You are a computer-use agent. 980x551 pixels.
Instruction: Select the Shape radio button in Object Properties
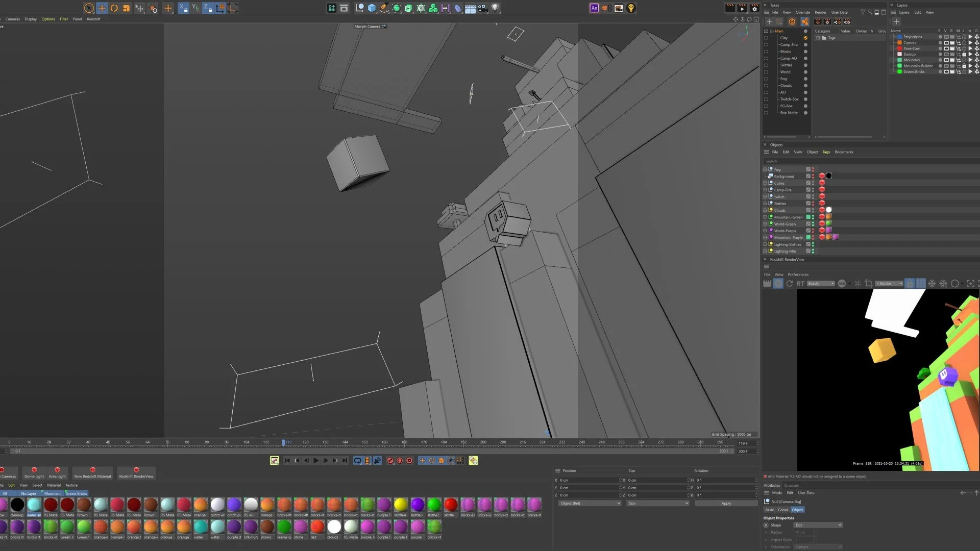(x=766, y=525)
